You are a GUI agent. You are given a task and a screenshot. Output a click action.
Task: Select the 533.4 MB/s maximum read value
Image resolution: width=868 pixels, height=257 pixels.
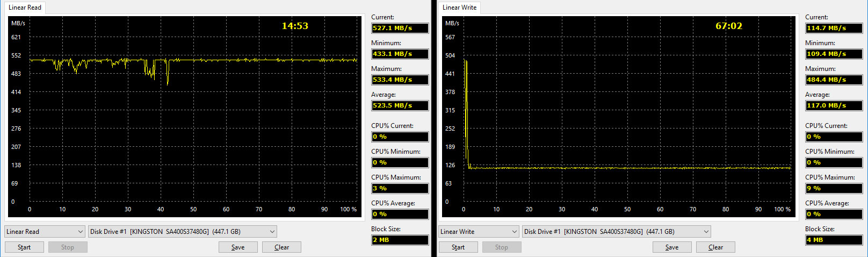[x=400, y=80]
